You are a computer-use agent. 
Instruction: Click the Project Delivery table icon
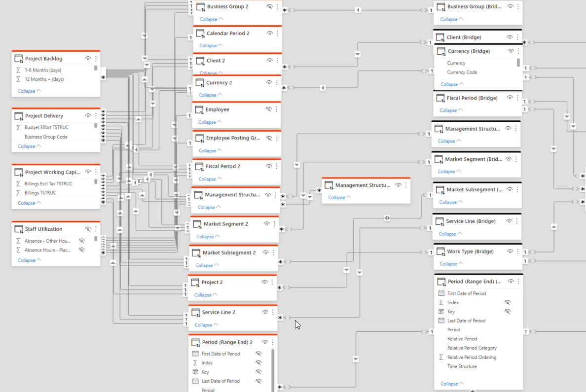point(19,116)
